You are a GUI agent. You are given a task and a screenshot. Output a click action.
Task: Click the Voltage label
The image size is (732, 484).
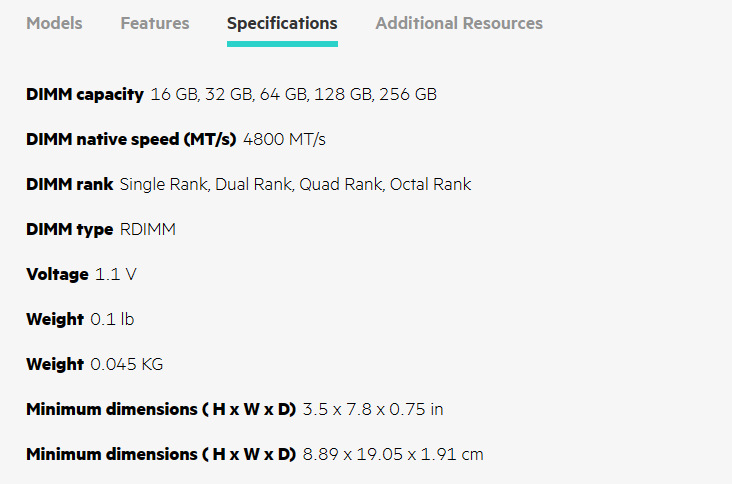point(57,274)
